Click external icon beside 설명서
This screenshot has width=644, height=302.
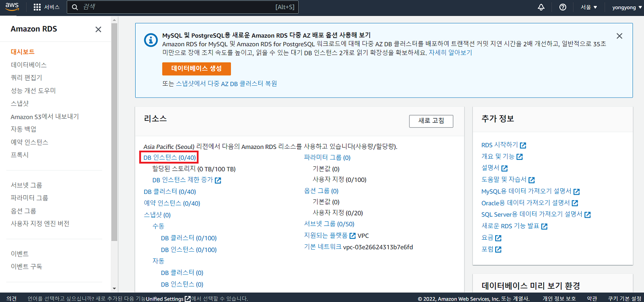tap(504, 168)
